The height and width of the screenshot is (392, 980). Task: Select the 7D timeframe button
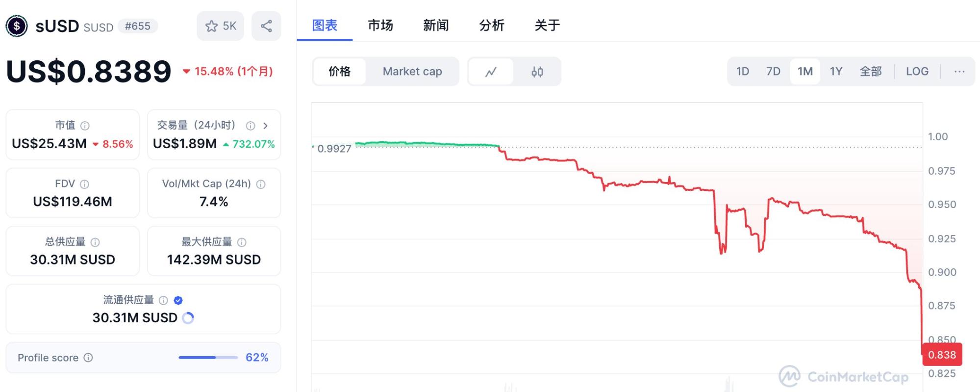[773, 71]
